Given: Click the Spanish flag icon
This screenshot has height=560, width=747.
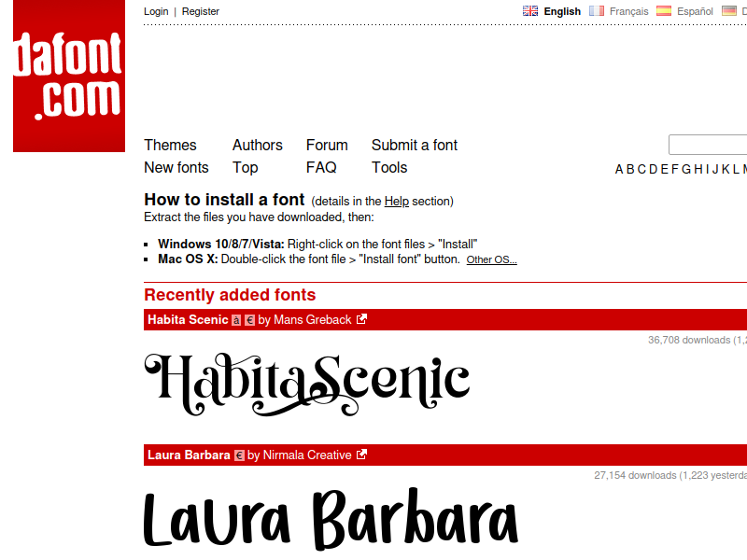Looking at the screenshot, I should click(x=664, y=11).
